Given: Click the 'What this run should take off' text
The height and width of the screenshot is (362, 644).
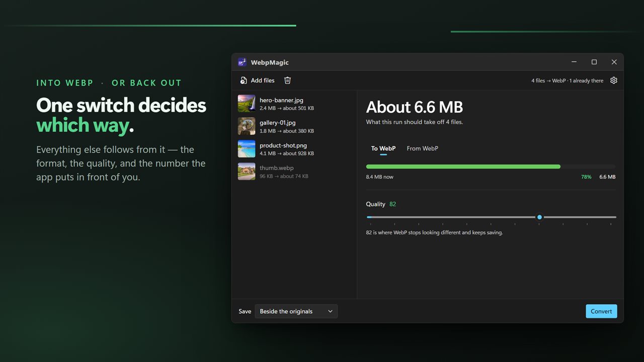Looking at the screenshot, I should coord(415,122).
